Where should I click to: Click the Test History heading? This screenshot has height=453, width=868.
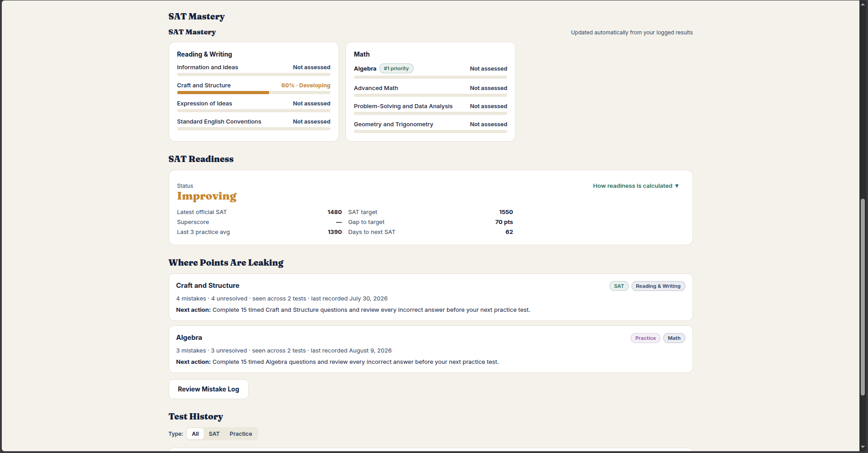(x=196, y=417)
